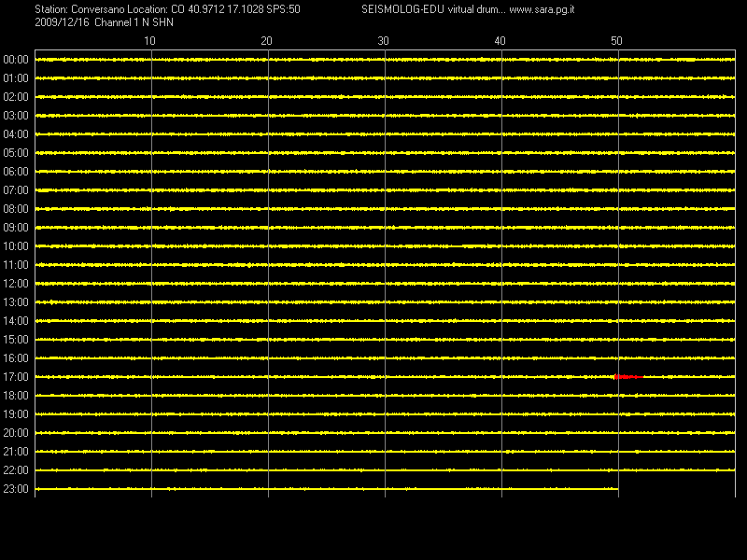747x560 pixels.
Task: Click the 00:00 hour label
Action: click(16, 60)
